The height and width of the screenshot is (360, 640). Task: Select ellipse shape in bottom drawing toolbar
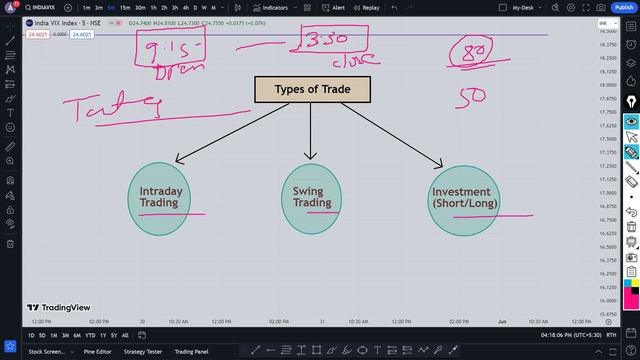pyautogui.click(x=362, y=350)
